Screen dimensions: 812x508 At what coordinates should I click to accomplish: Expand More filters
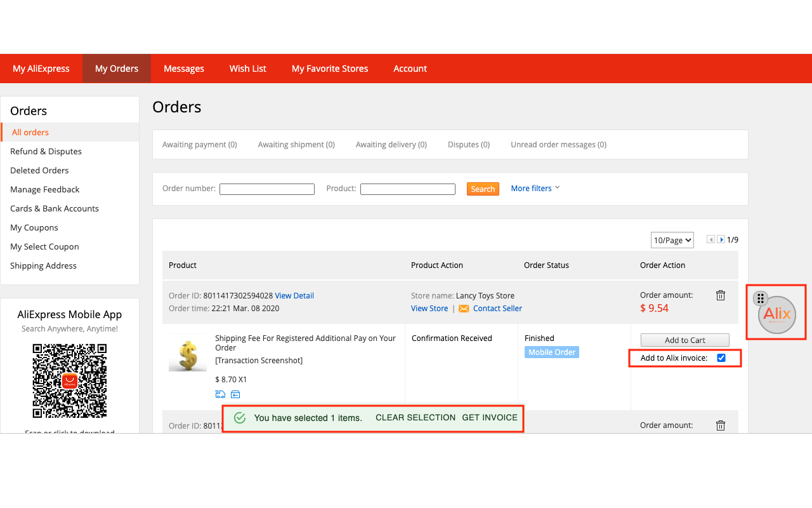535,188
